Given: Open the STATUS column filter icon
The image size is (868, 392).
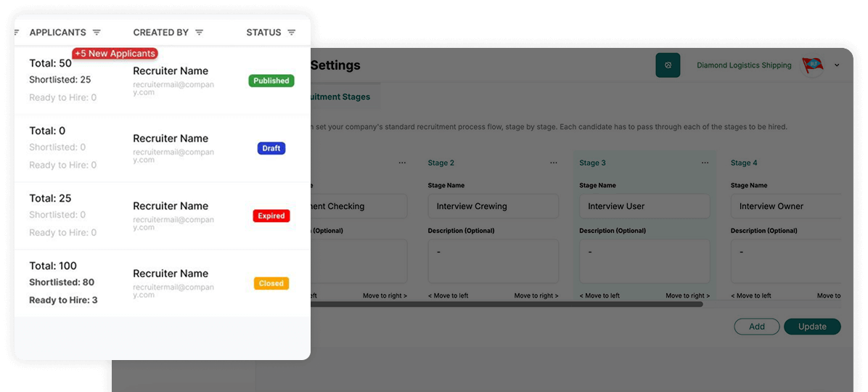Looking at the screenshot, I should (x=292, y=33).
